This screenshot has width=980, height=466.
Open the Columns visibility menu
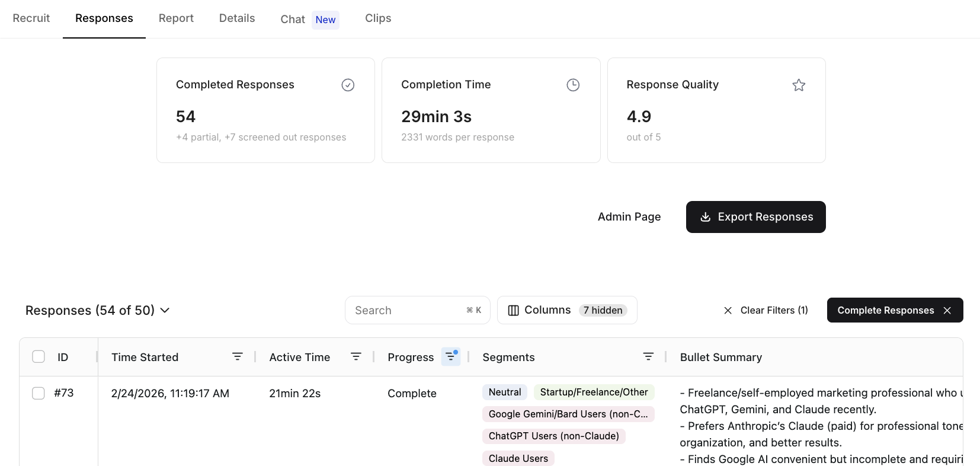567,310
